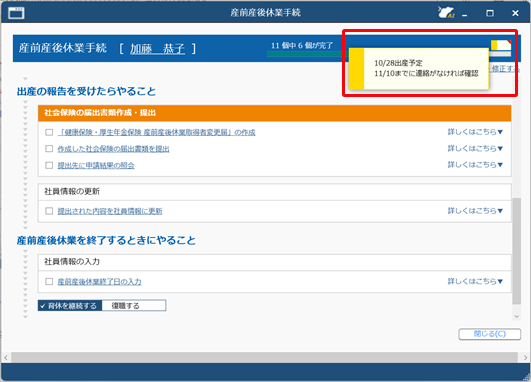Expand 詳しくはこちら for 提出先に申請結果の照会
This screenshot has width=531, height=382.
pyautogui.click(x=475, y=165)
